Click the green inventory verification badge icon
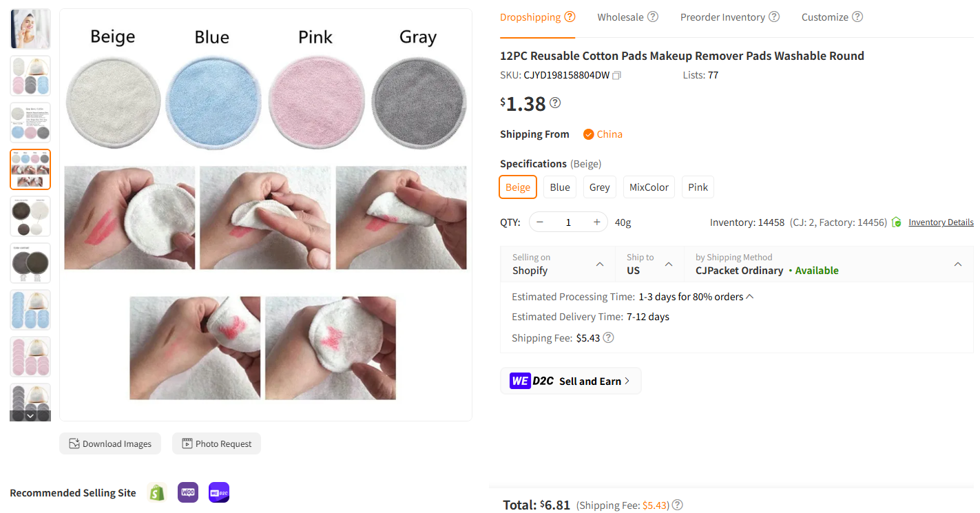Screen dimensions: 980x513 (895, 222)
